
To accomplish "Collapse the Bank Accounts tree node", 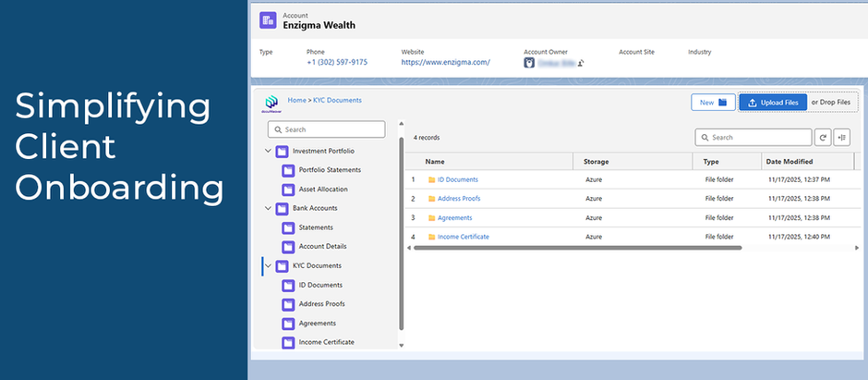I will [269, 208].
